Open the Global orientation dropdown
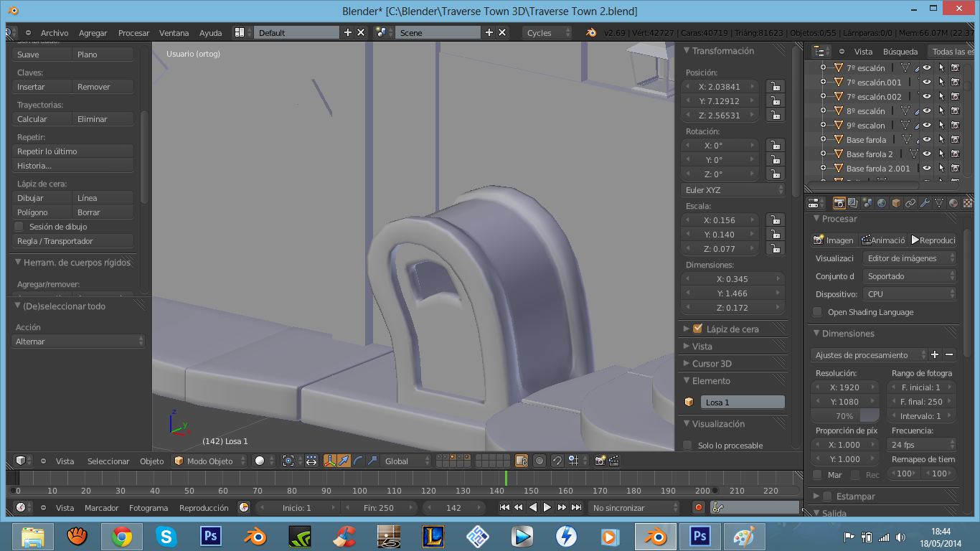The image size is (980, 551). coord(406,461)
